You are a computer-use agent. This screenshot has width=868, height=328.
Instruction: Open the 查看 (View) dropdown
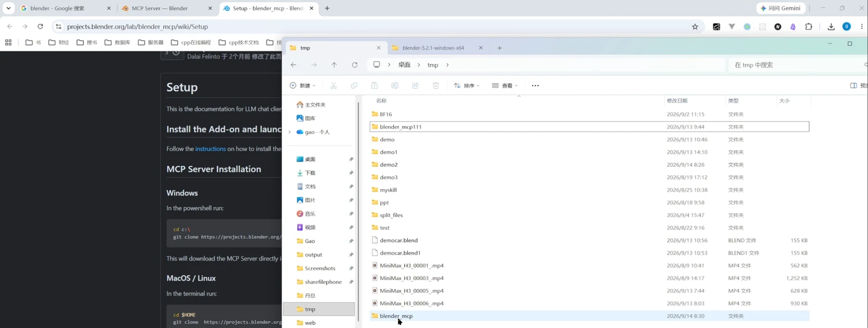(505, 86)
